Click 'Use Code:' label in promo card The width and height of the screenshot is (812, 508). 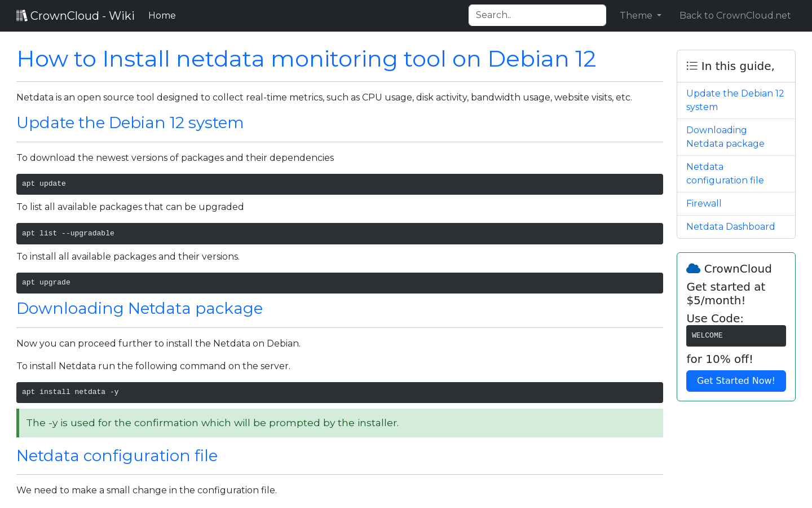[715, 318]
